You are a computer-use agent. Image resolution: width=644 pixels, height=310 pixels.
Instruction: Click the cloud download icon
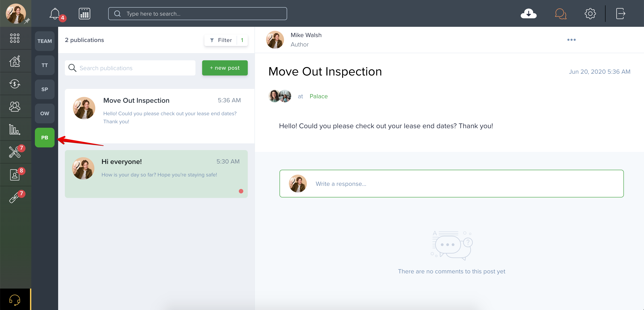(x=528, y=13)
